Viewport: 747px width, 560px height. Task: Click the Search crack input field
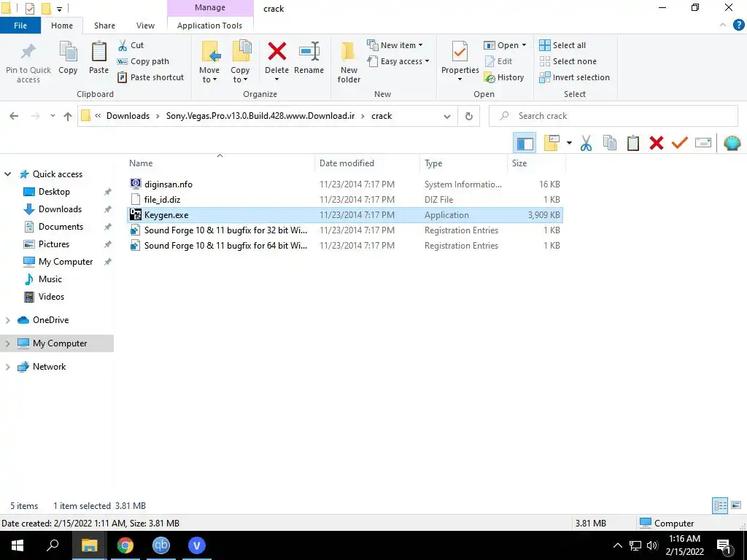[613, 116]
